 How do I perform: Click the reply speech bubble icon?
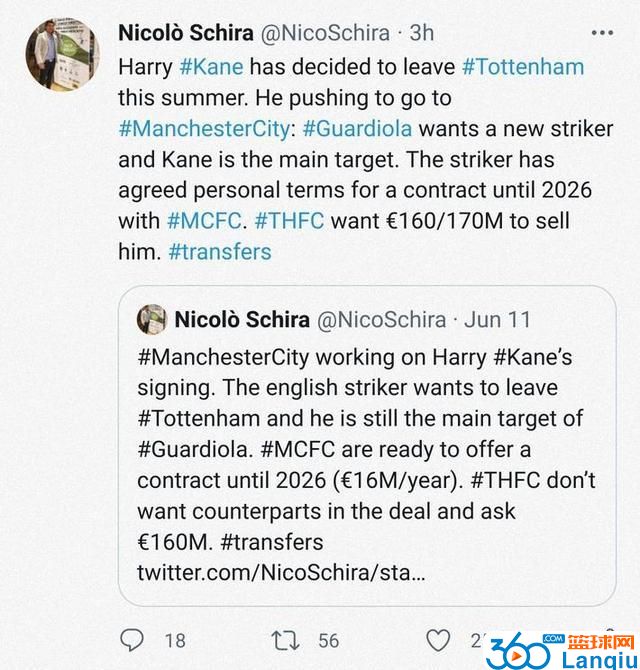tap(132, 640)
